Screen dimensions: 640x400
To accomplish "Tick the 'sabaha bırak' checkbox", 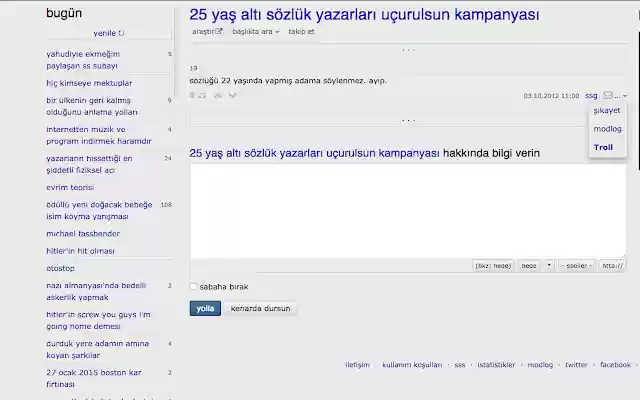I will [193, 287].
